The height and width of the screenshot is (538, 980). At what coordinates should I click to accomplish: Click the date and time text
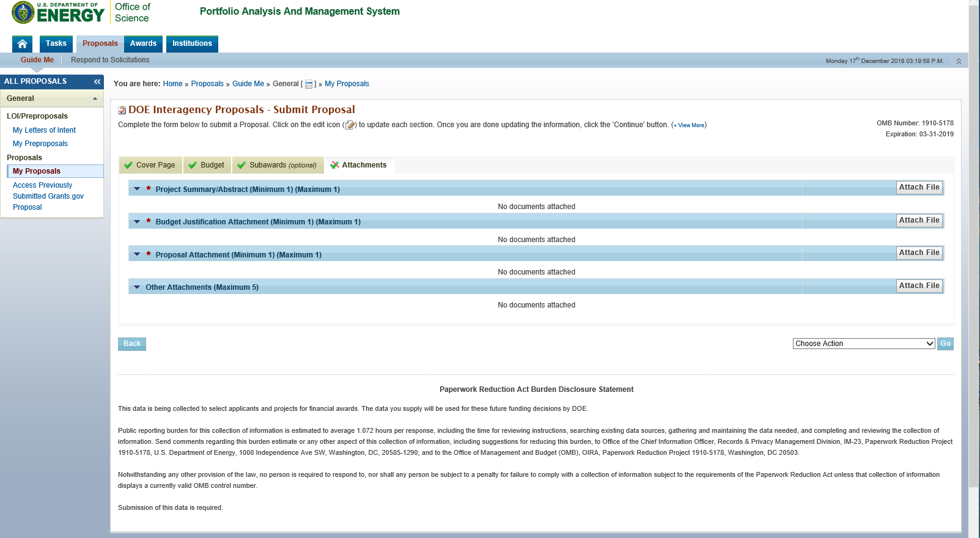tap(884, 61)
